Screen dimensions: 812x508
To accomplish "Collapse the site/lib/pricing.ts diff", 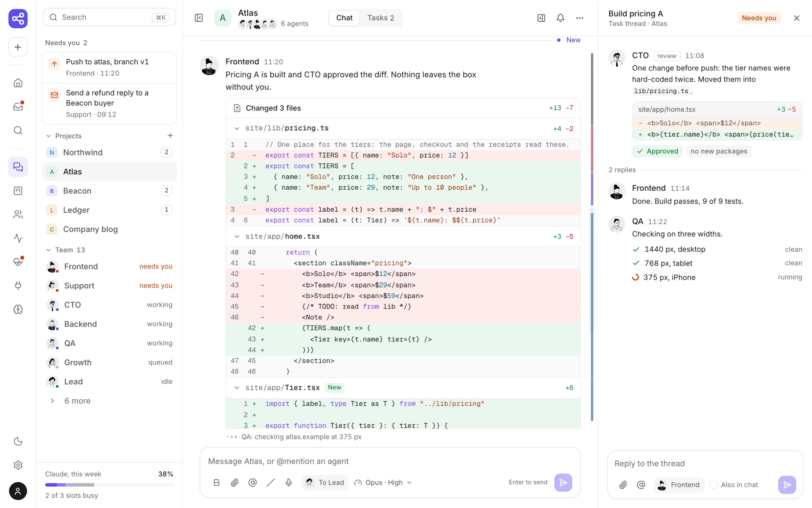I will (x=236, y=128).
